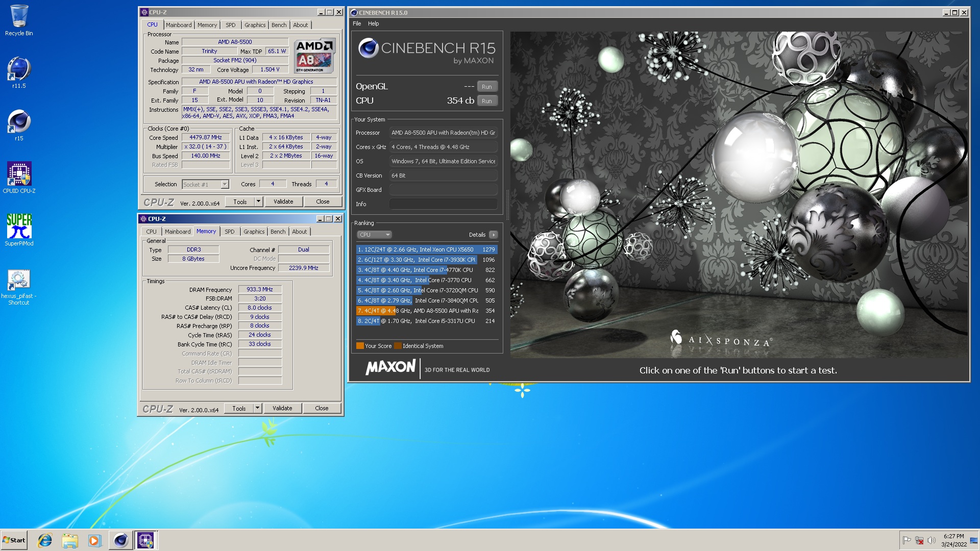Click the Core Speed value 4479.87 MHz
The height and width of the screenshot is (551, 980).
point(206,138)
